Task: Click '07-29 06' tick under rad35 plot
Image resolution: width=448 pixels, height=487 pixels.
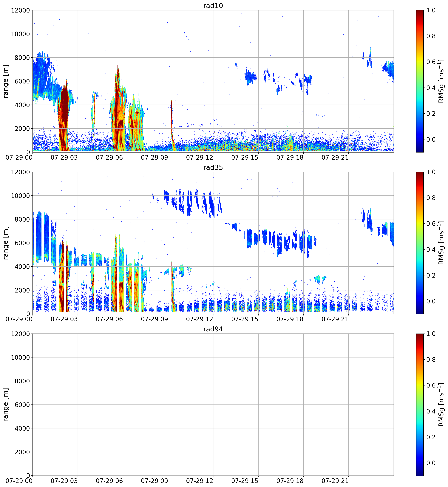Action: [x=109, y=319]
